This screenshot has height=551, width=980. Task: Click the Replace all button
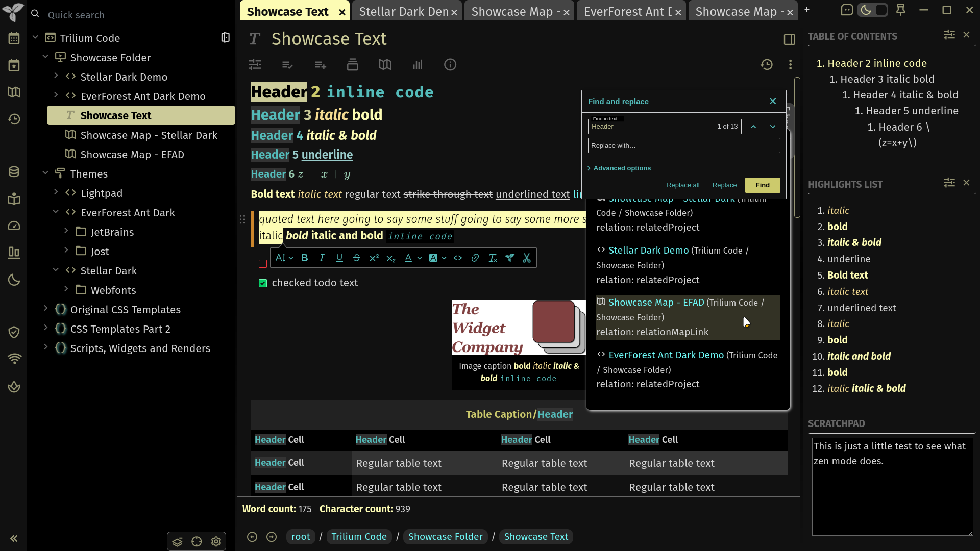683,185
